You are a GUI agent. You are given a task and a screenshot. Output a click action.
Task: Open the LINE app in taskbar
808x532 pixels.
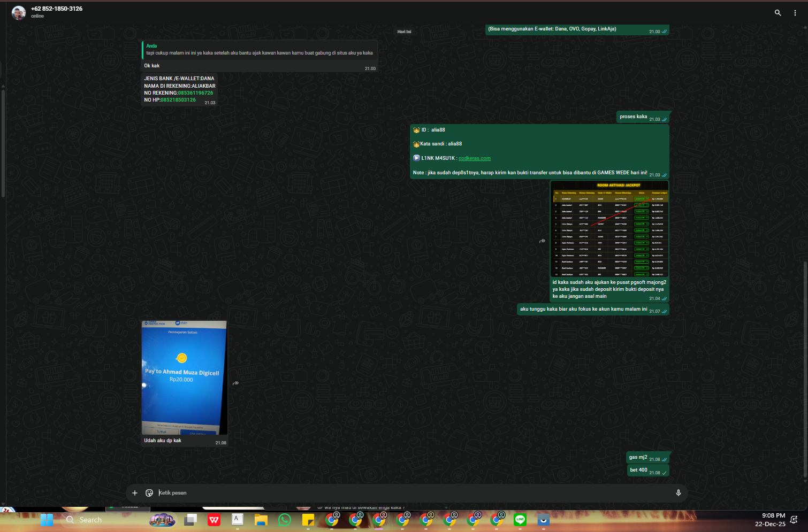tap(520, 520)
